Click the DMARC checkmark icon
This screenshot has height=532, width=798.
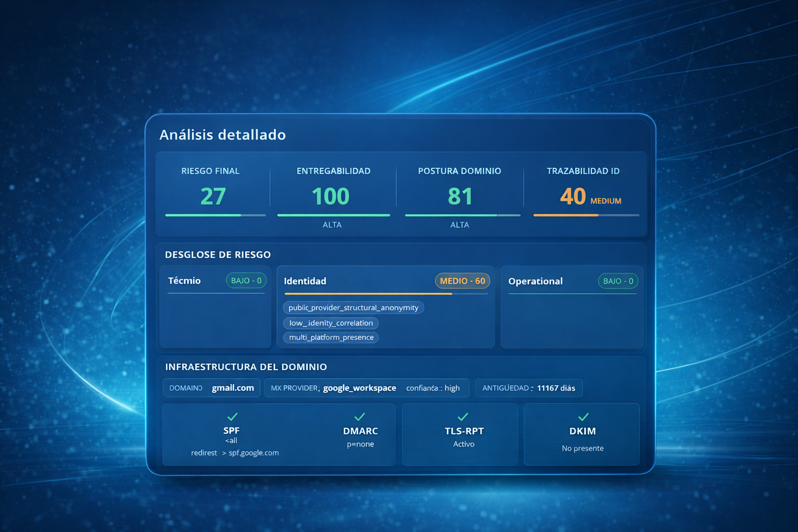(360, 416)
